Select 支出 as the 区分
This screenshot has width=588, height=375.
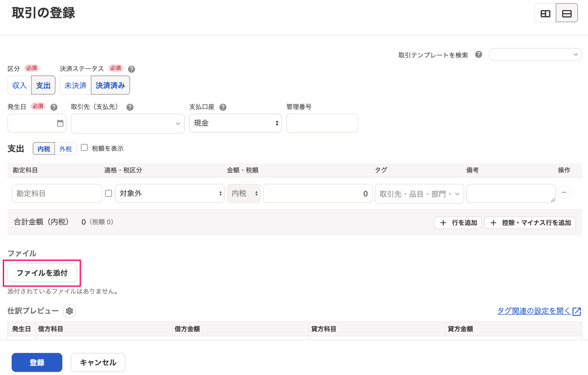pos(43,85)
